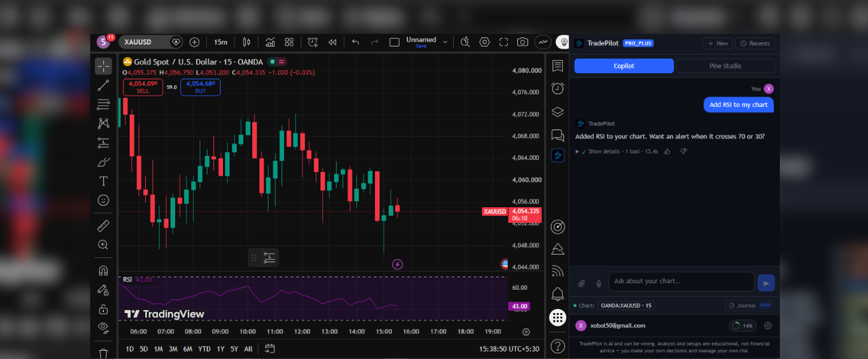Start bar replay mode
Screen dimensions: 868x359
pos(332,42)
